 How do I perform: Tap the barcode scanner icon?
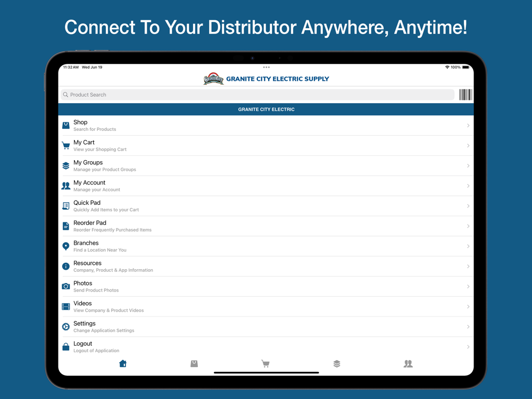coord(465,95)
